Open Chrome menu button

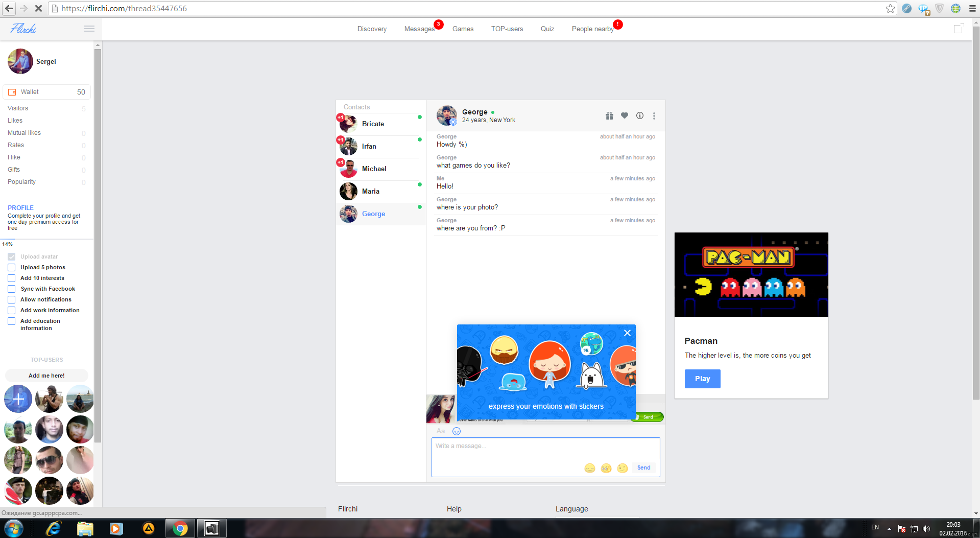point(972,8)
